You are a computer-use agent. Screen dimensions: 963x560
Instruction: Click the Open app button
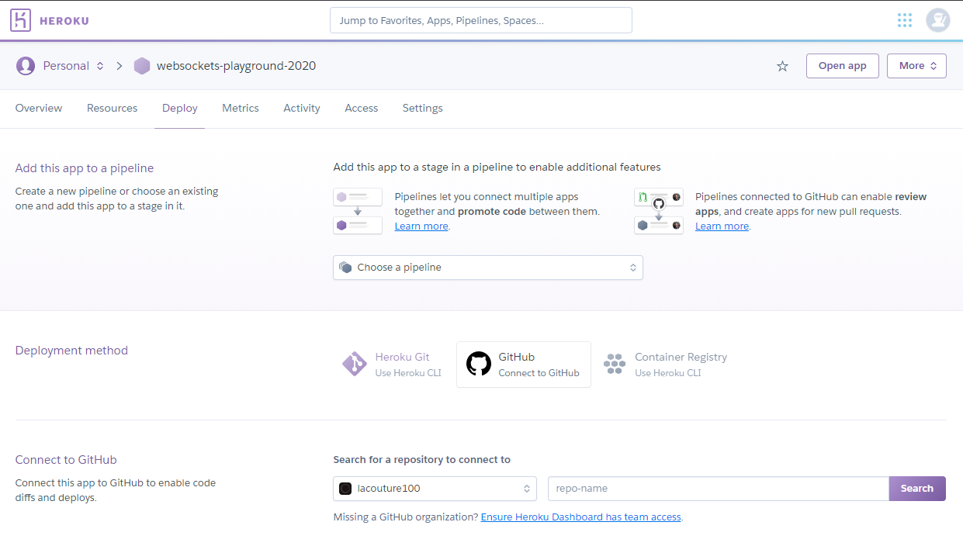[843, 66]
